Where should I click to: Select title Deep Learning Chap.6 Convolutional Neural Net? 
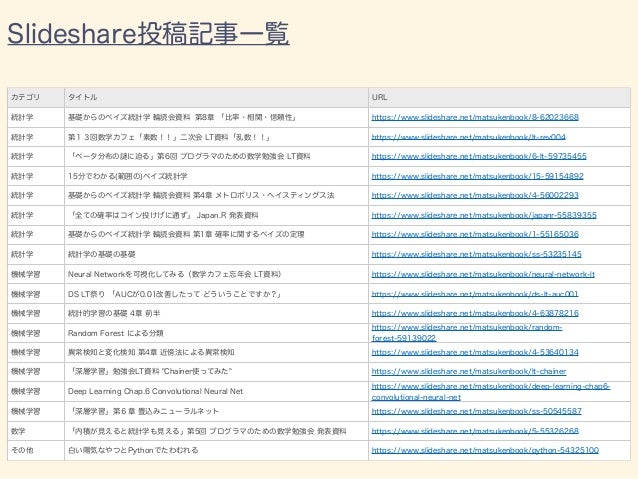pos(155,392)
